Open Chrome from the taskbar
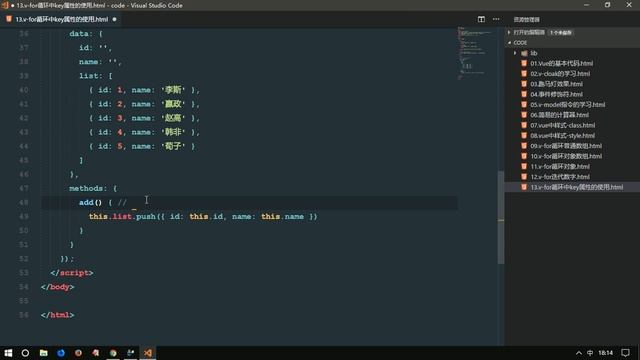This screenshot has width=640, height=360. [x=113, y=353]
